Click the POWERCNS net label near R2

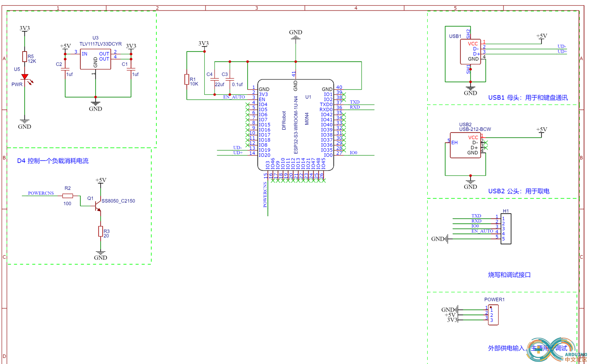(41, 193)
